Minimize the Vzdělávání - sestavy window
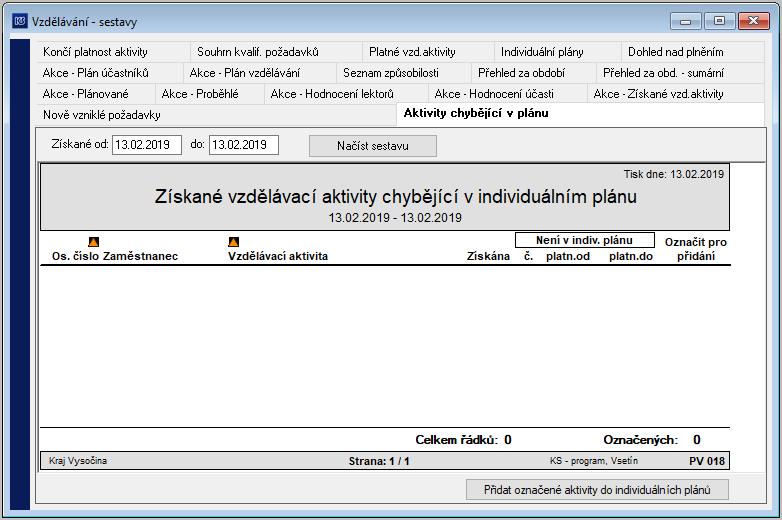Image resolution: width=782 pixels, height=520 pixels. (686, 21)
